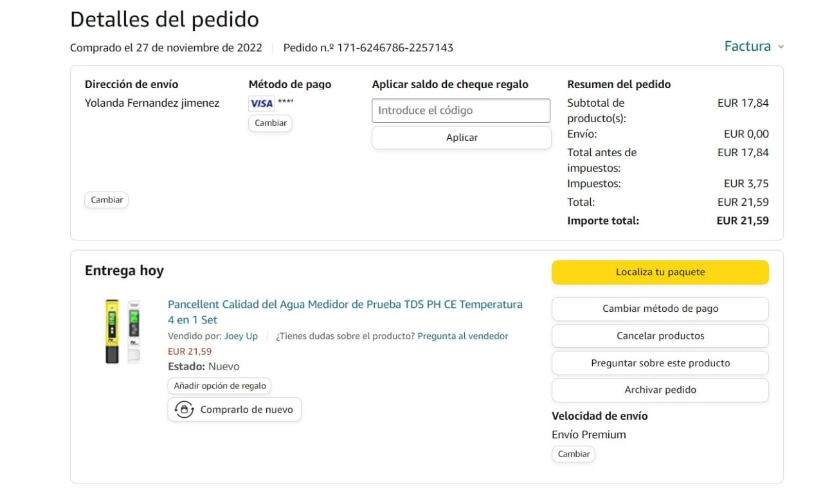Click the buy-again circular arrow icon
The width and height of the screenshot is (823, 504).
pyautogui.click(x=185, y=410)
